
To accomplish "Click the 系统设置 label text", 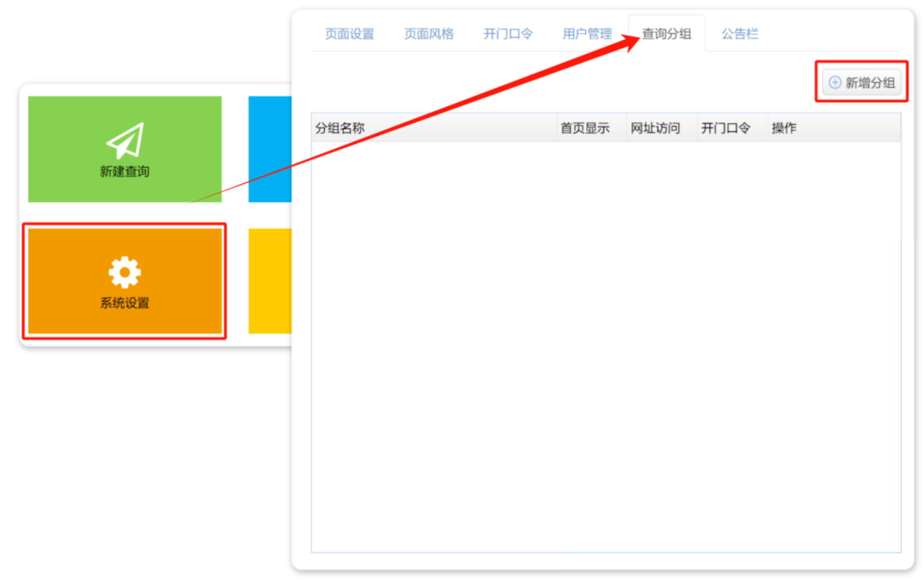I will (x=125, y=303).
